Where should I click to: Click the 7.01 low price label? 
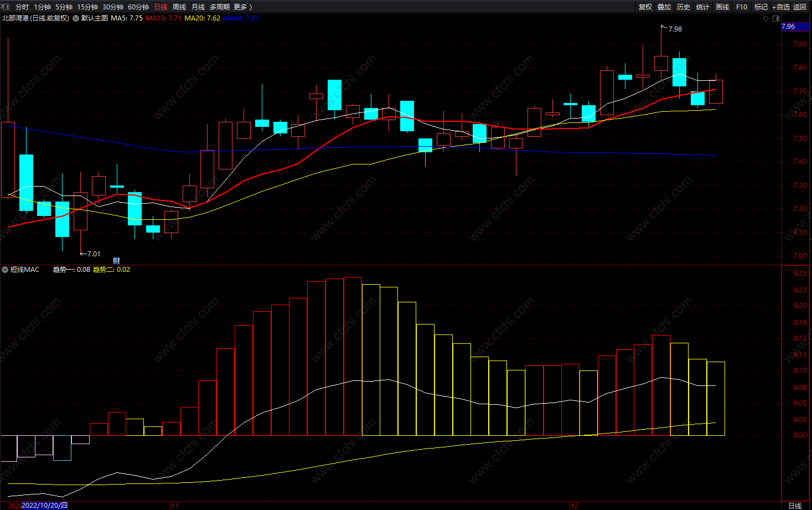tap(94, 254)
